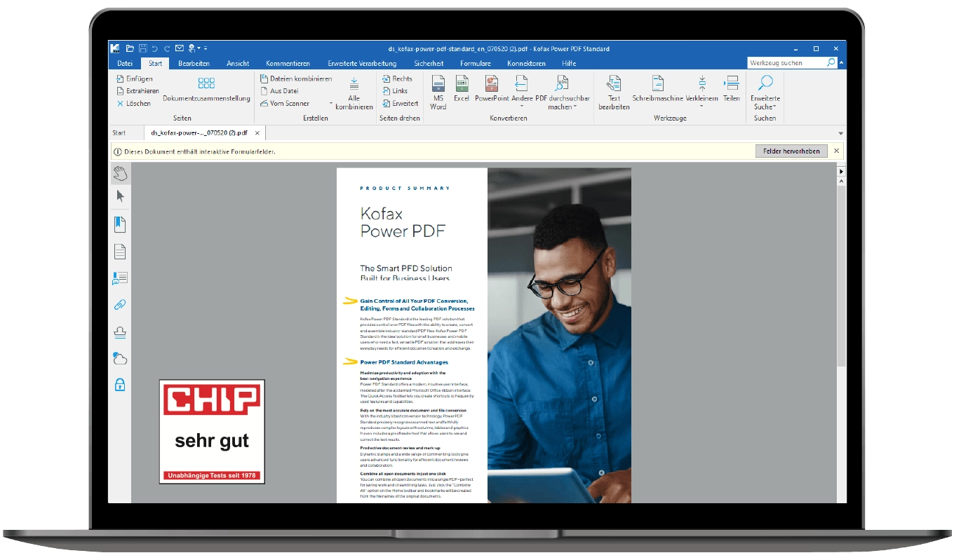Rotate pages with Rechts
The width and height of the screenshot is (954, 560).
pyautogui.click(x=398, y=78)
